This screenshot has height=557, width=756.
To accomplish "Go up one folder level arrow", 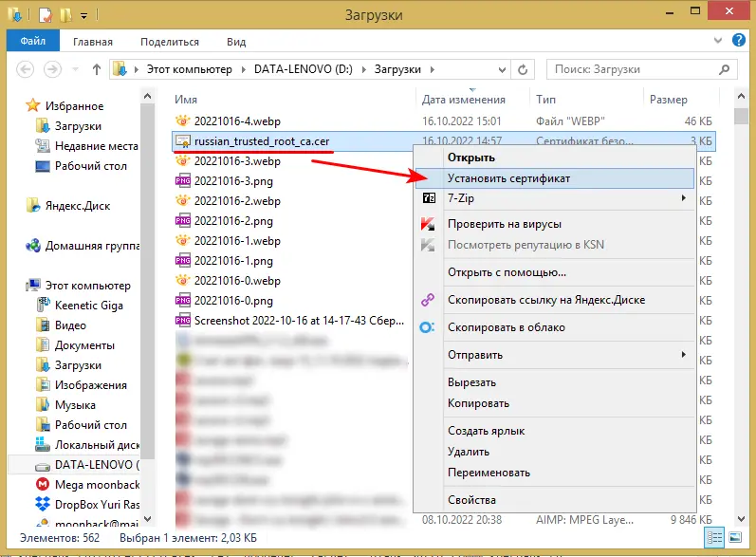I will (97, 69).
